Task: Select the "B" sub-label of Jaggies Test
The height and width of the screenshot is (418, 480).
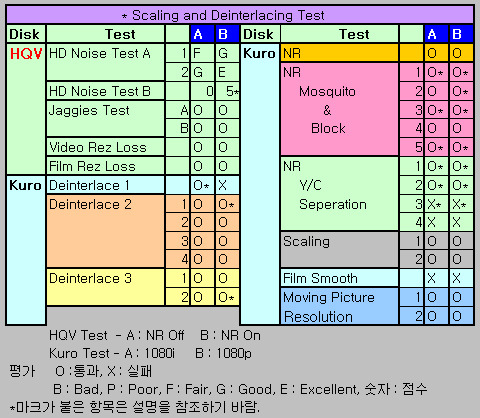Action: (x=184, y=128)
